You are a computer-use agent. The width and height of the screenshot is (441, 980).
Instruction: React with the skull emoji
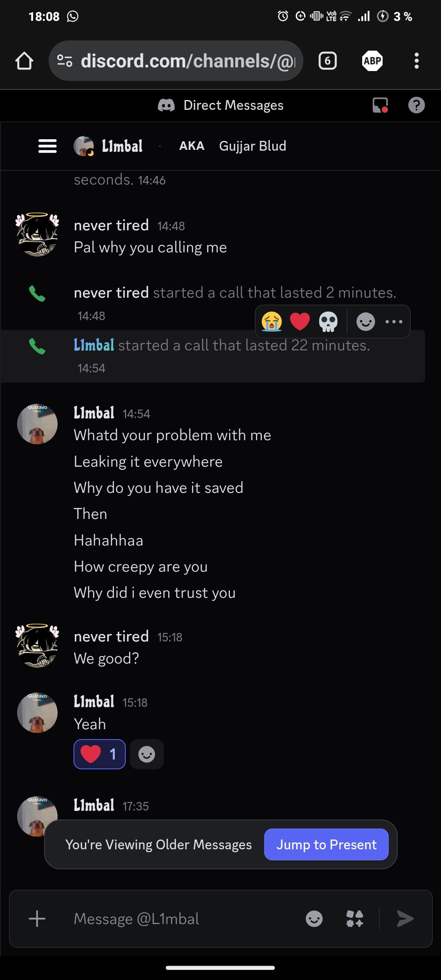(328, 322)
